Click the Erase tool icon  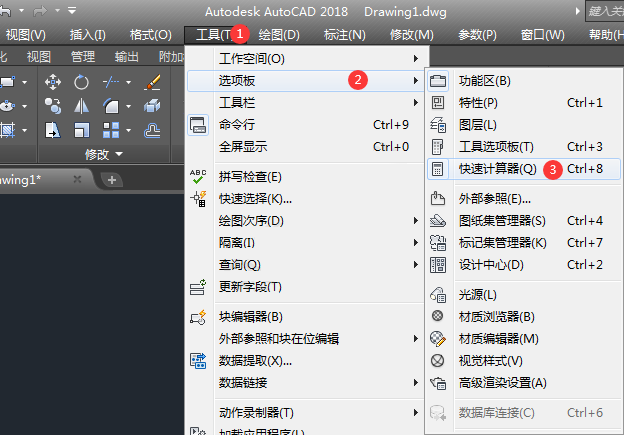152,82
